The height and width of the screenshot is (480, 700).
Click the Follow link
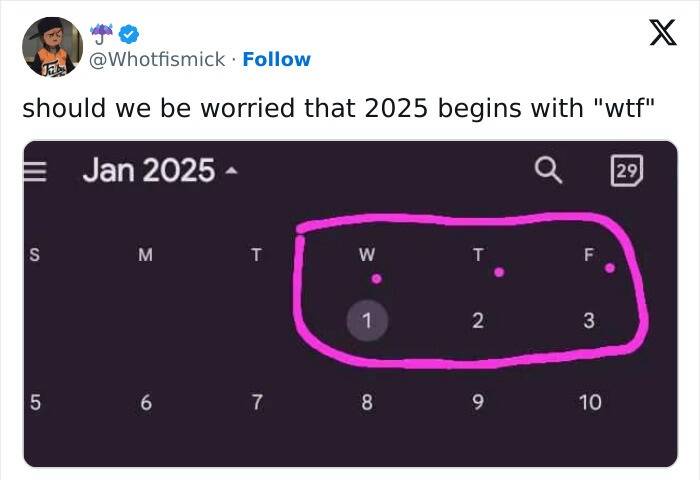click(x=277, y=59)
